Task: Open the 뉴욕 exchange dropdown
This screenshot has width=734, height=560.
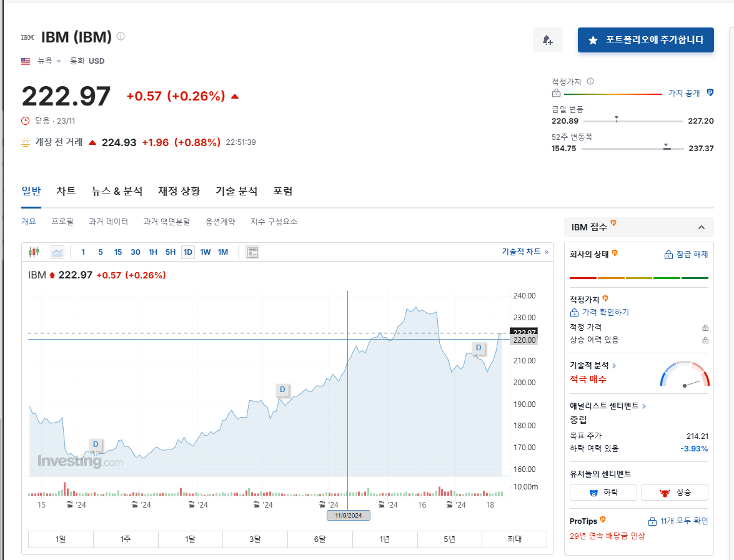Action: tap(49, 61)
